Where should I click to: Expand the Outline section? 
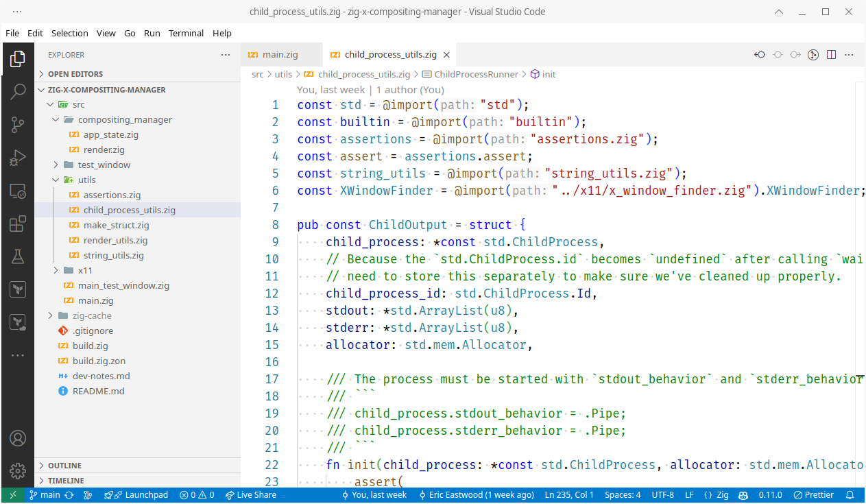pos(137,466)
